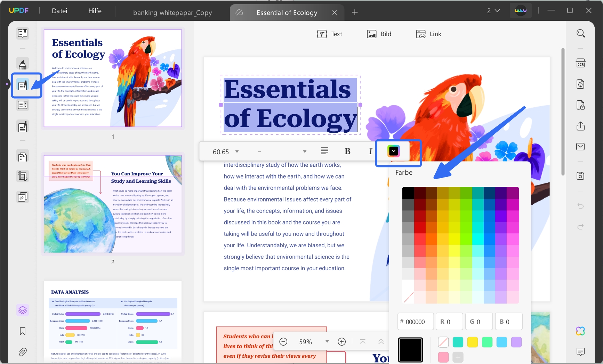The width and height of the screenshot is (603, 364).
Task: Click the search magnifier icon
Action: [x=580, y=33]
